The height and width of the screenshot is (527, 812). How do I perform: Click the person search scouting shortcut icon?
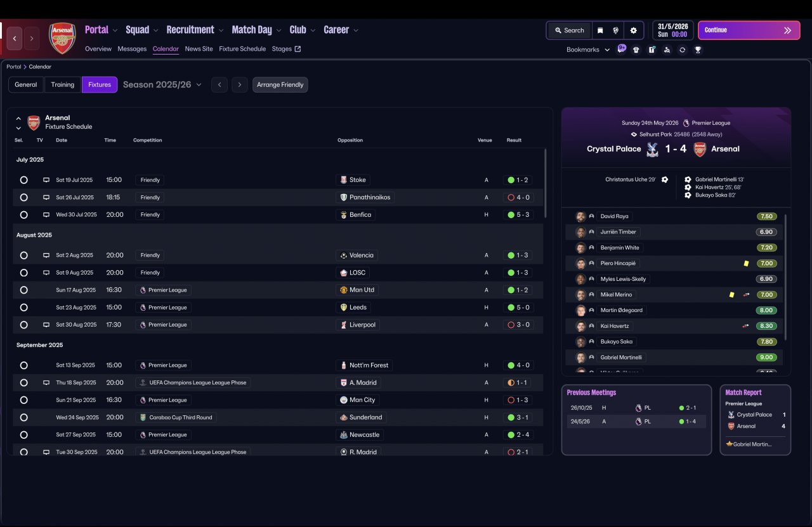coord(667,49)
